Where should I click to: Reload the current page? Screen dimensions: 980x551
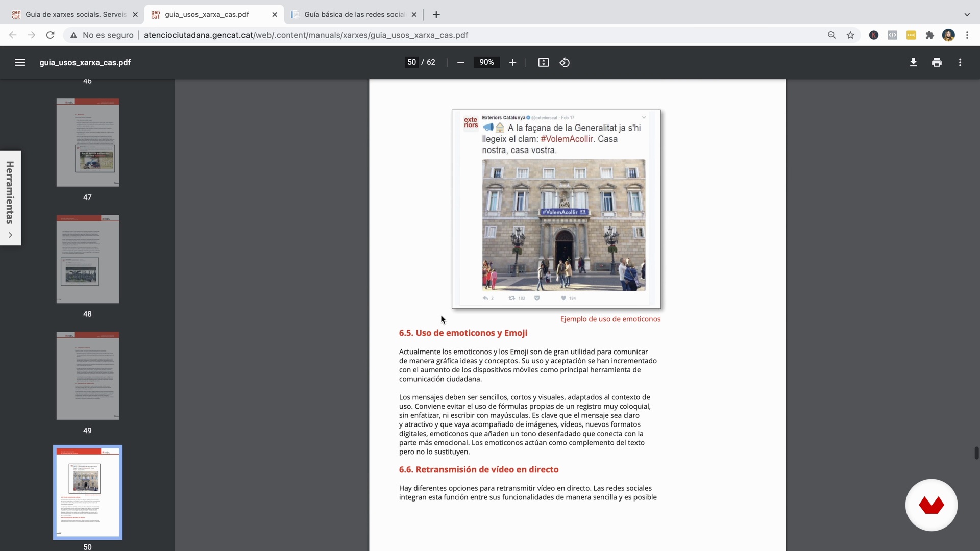(x=50, y=35)
